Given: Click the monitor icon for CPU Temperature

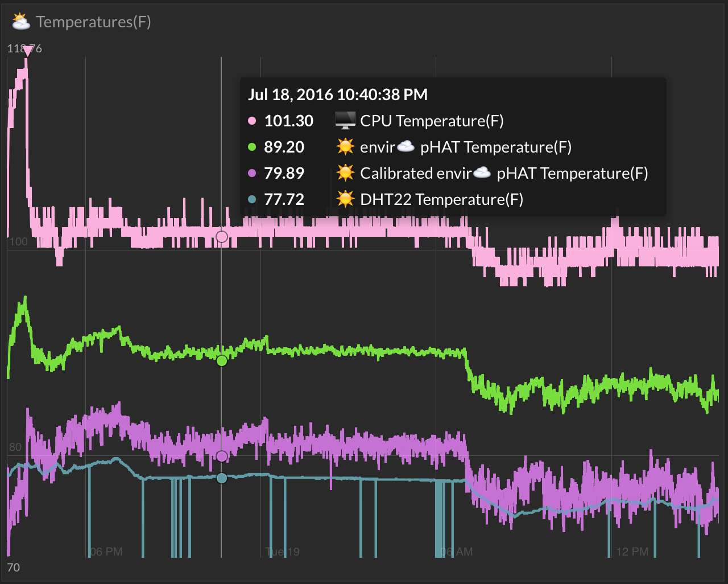Looking at the screenshot, I should click(345, 121).
